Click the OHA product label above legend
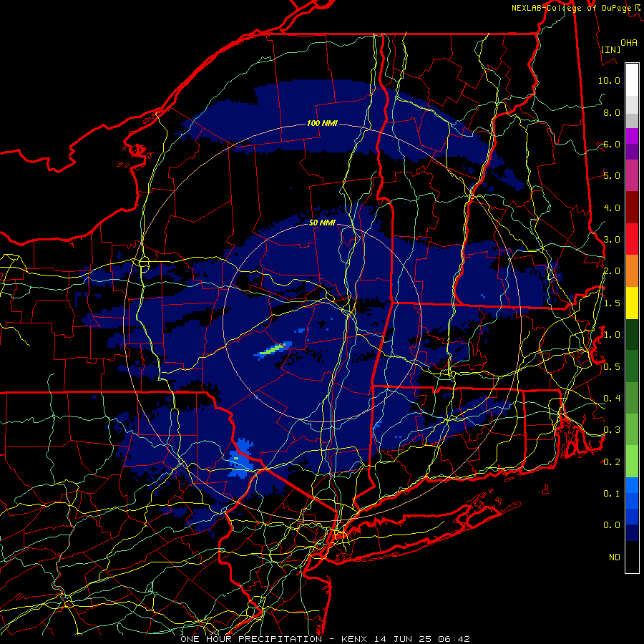This screenshot has height=644, width=644. [628, 42]
